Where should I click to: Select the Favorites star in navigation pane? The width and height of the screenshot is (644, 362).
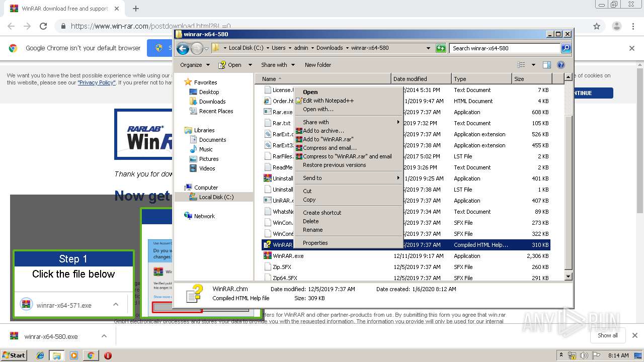[188, 82]
